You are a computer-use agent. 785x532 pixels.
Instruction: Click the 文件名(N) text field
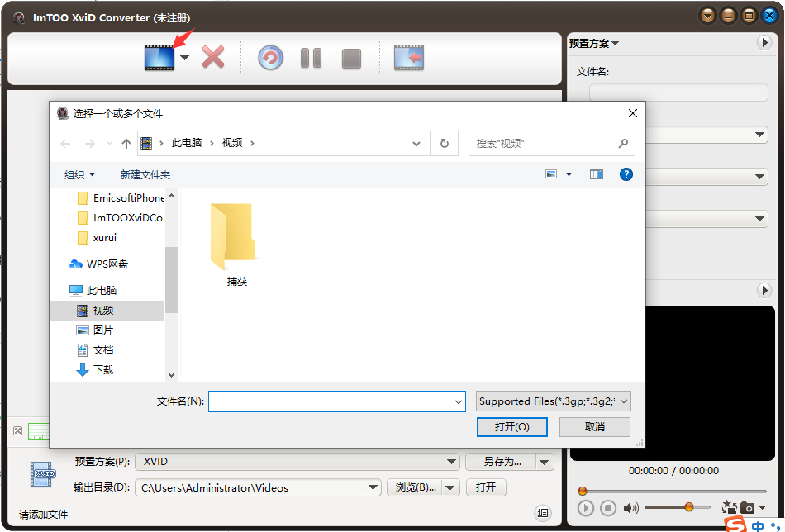337,401
